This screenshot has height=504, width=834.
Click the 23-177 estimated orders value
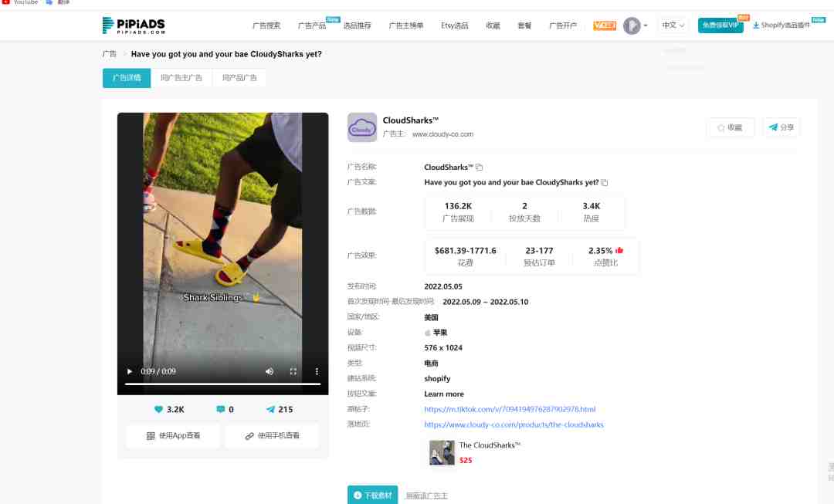(x=539, y=250)
